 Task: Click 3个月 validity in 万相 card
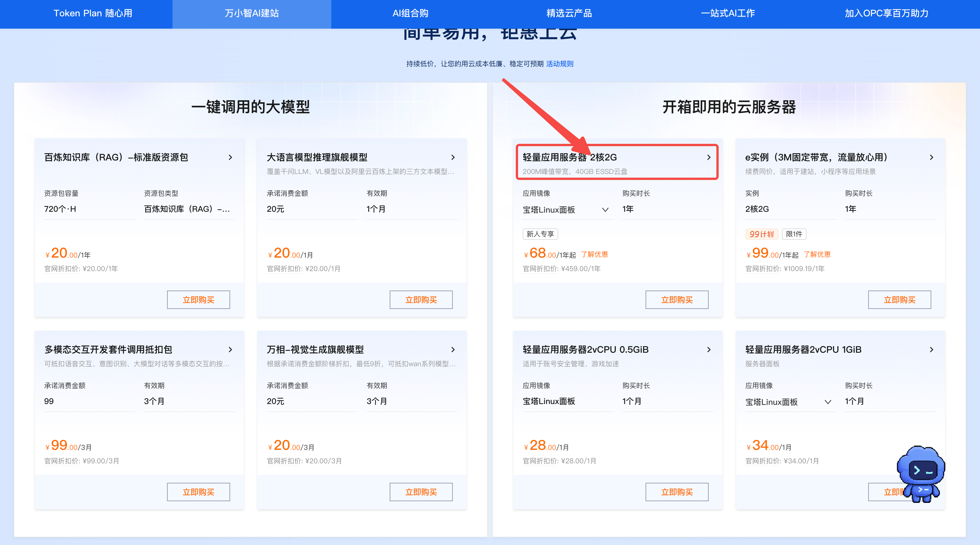pos(377,401)
